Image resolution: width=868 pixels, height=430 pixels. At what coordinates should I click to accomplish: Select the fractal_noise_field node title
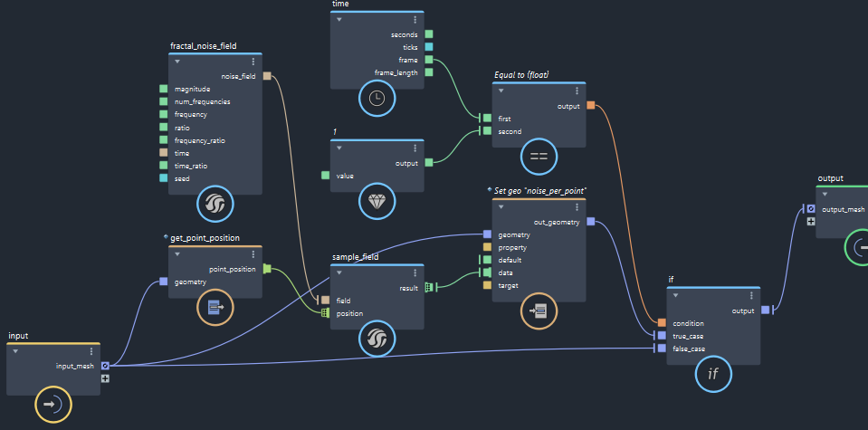[x=203, y=46]
